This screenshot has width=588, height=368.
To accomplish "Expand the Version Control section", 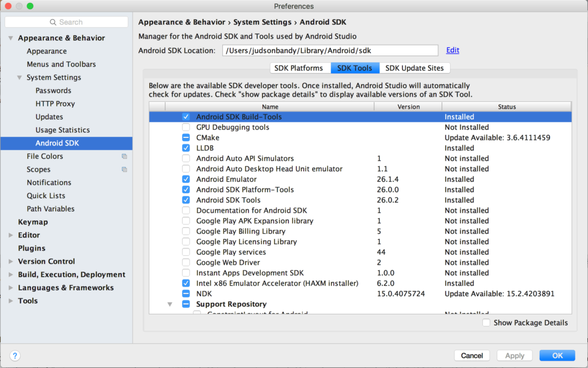I will pos(11,262).
